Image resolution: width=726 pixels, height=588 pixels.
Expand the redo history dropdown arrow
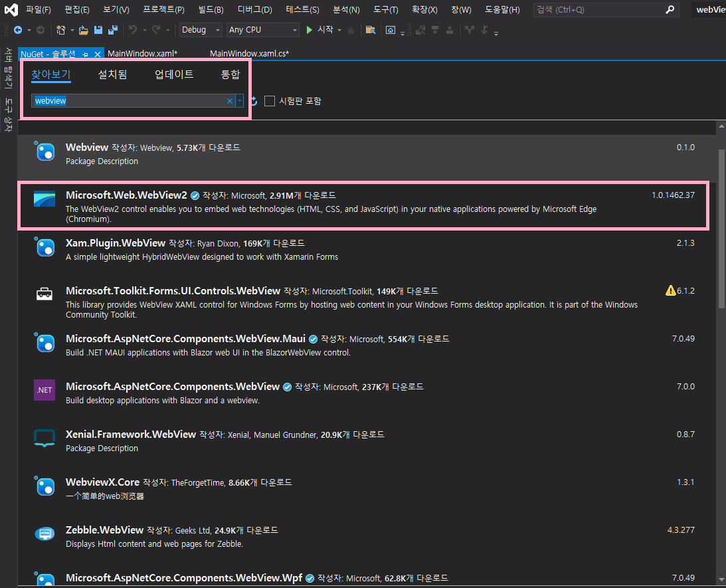click(x=167, y=30)
